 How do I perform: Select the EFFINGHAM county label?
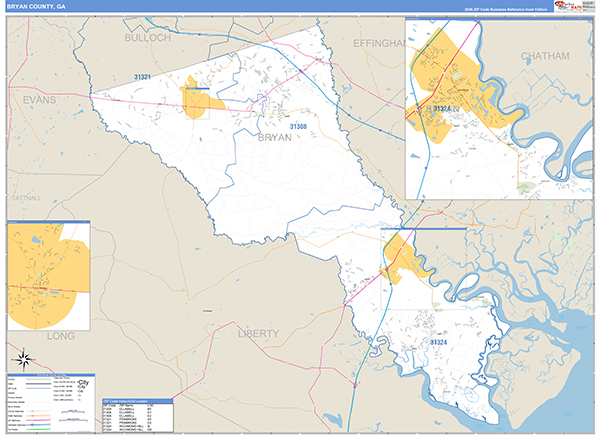tap(379, 43)
